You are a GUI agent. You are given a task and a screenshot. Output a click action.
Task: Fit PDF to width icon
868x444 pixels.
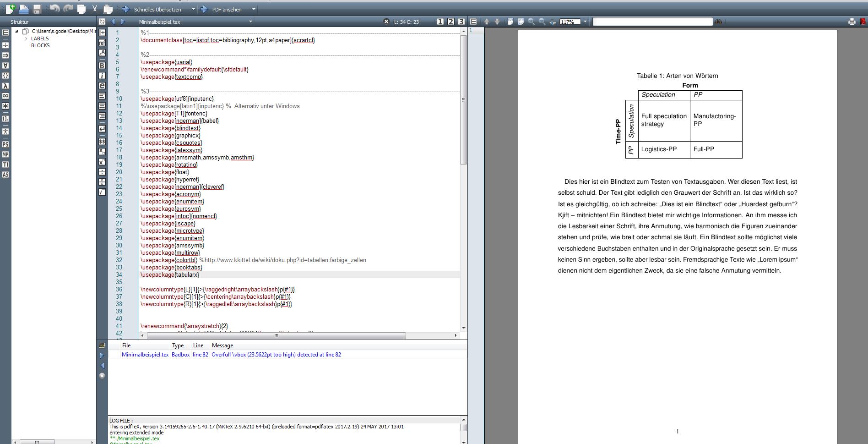click(x=510, y=22)
